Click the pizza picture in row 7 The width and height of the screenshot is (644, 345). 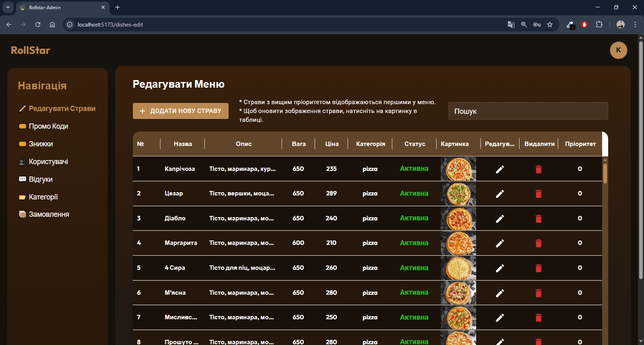tap(458, 317)
